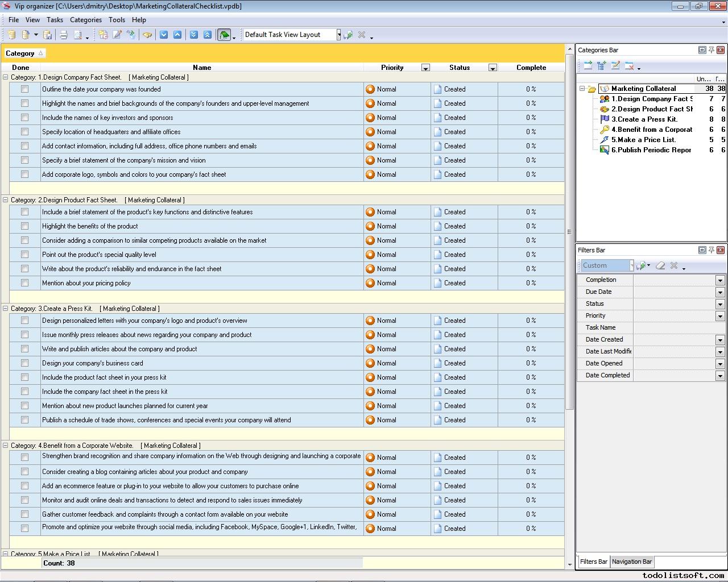Image resolution: width=728 pixels, height=582 pixels.
Task: Click the single up arrow toolbar icon
Action: pyautogui.click(x=177, y=35)
